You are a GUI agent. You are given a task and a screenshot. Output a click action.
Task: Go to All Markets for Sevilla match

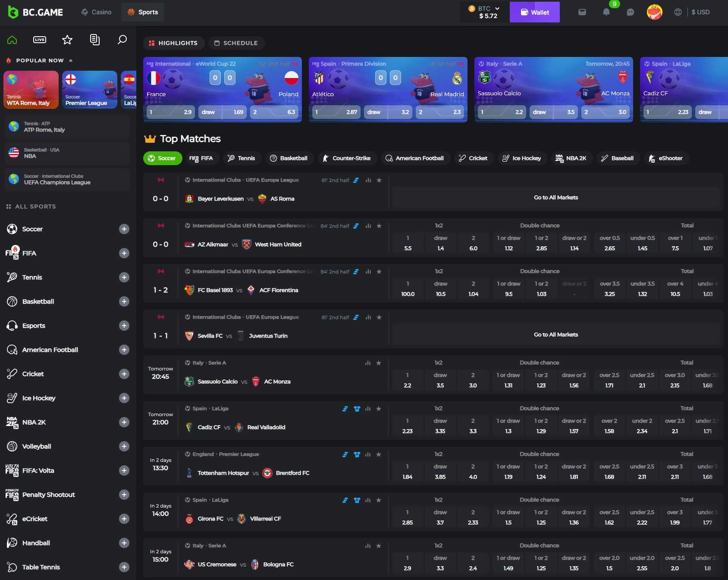click(556, 335)
